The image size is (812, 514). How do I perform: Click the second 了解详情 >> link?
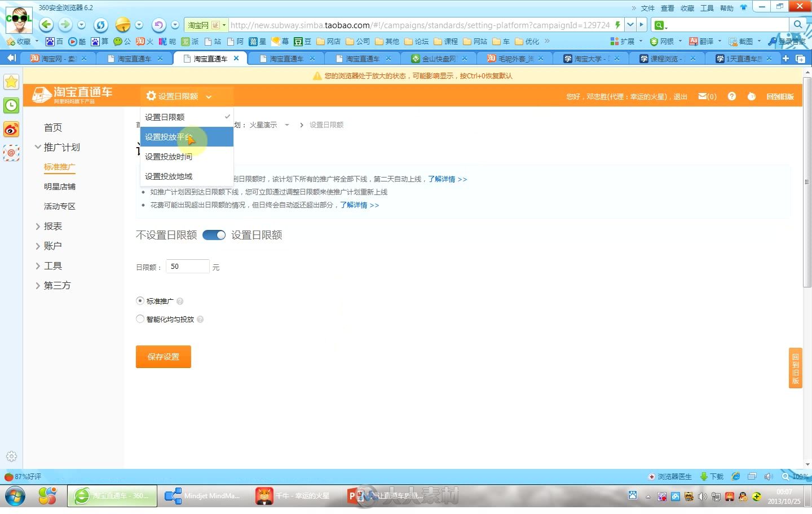pos(359,205)
